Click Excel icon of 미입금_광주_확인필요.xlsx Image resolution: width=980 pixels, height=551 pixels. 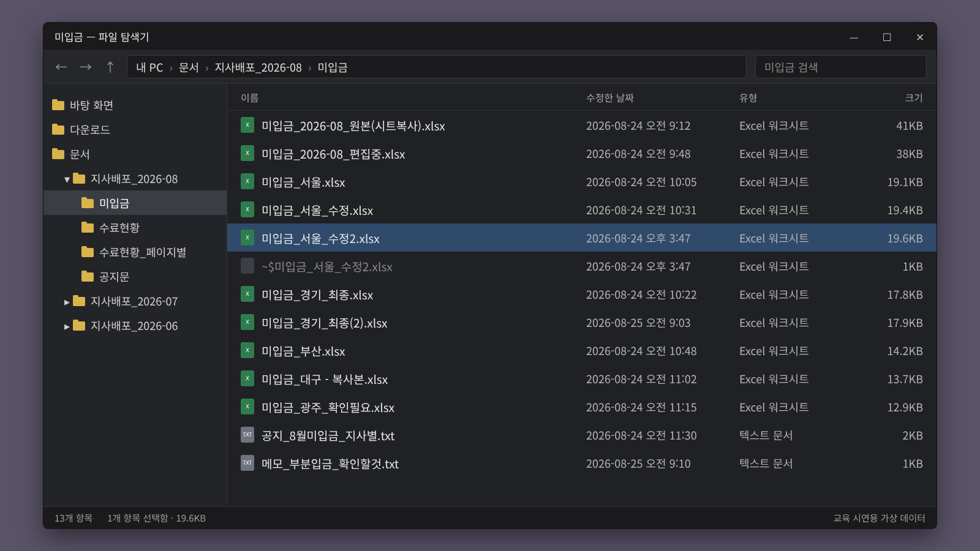point(247,407)
